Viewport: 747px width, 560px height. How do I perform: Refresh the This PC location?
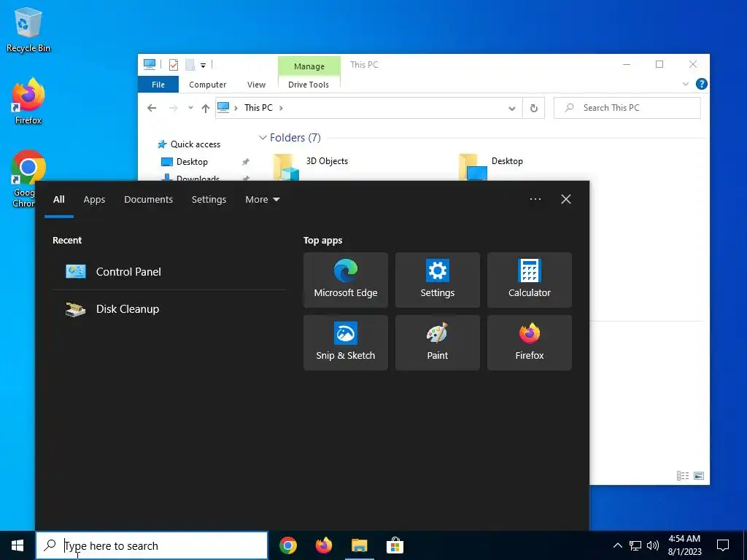[x=533, y=108]
